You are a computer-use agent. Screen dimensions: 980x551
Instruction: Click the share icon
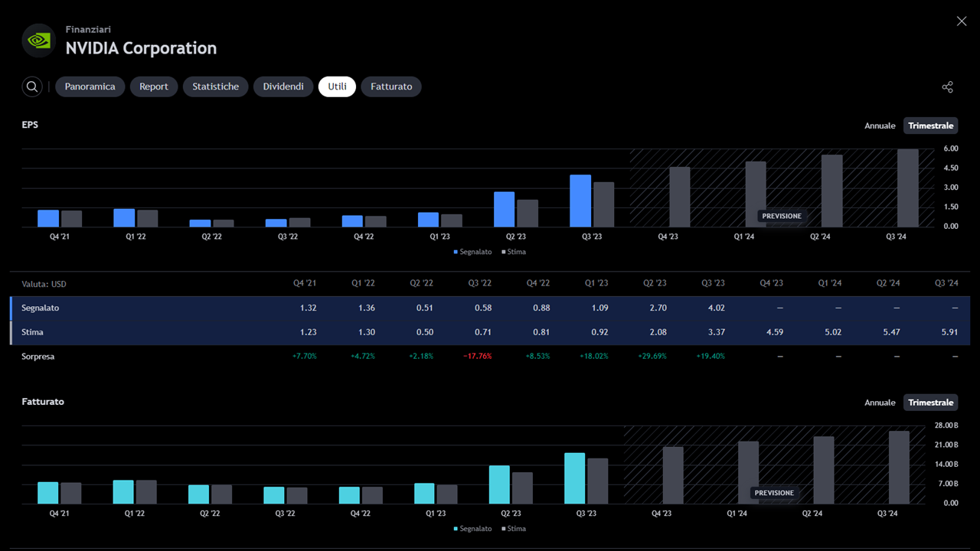pyautogui.click(x=948, y=86)
